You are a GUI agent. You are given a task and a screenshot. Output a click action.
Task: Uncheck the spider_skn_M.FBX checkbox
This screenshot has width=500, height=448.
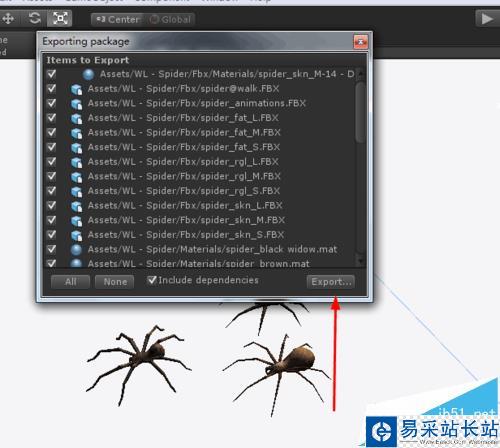pyautogui.click(x=52, y=220)
